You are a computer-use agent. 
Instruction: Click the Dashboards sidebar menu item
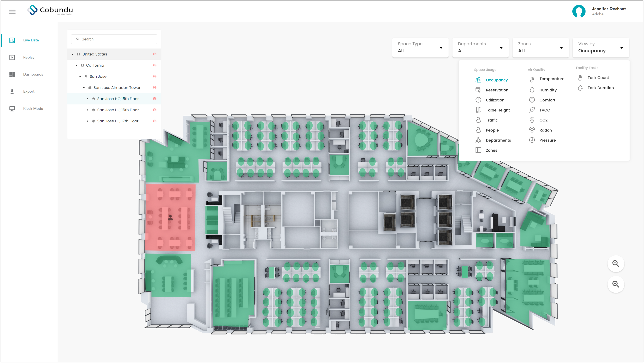tap(33, 74)
